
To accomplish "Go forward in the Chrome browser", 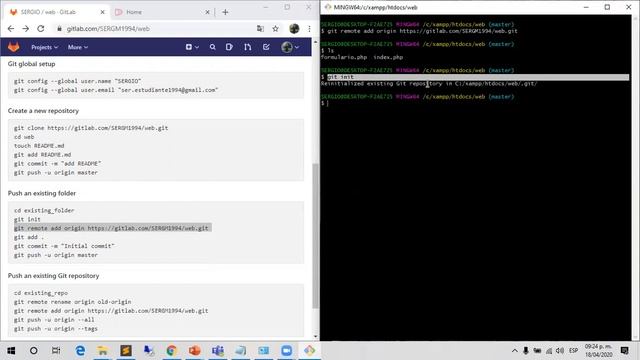I will pos(26,29).
